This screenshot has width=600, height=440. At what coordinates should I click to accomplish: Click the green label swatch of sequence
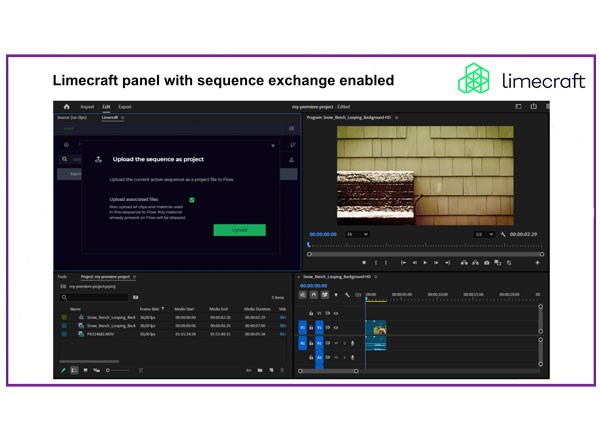64,317
